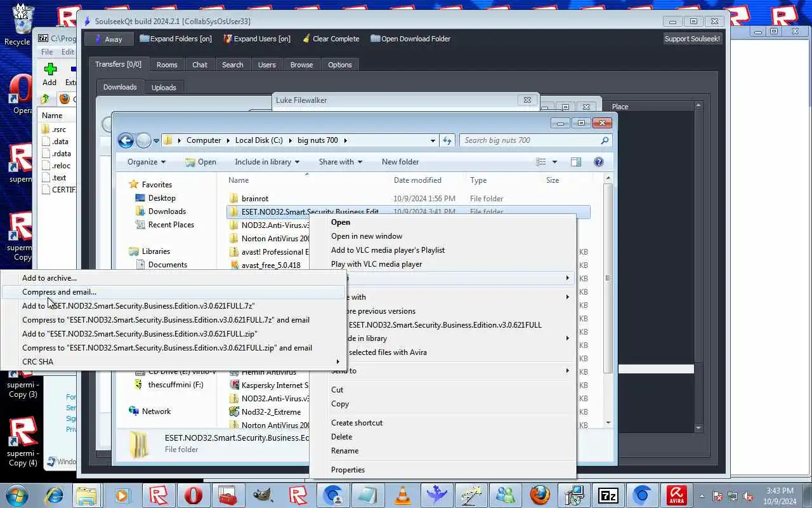Open the 7z taskbar button
Image resolution: width=812 pixels, height=508 pixels.
pos(608,495)
